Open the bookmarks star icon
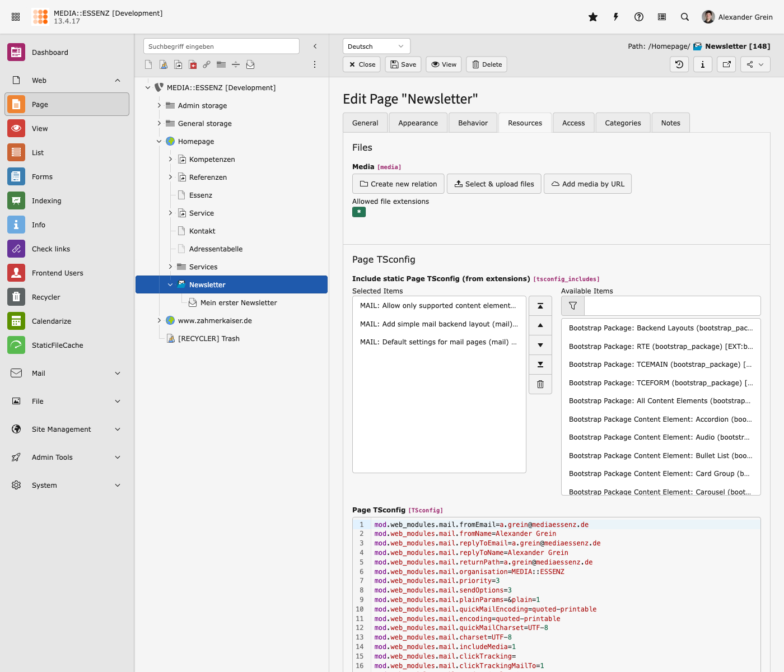 (593, 17)
